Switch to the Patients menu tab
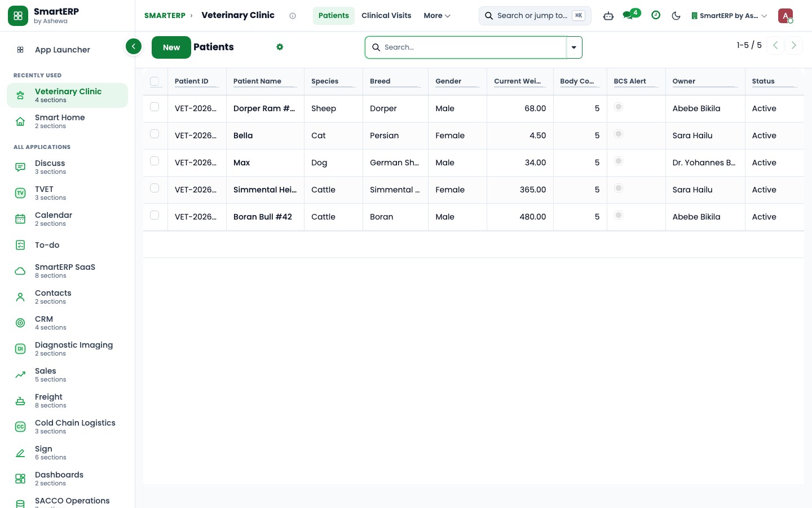812x508 pixels. coord(334,16)
